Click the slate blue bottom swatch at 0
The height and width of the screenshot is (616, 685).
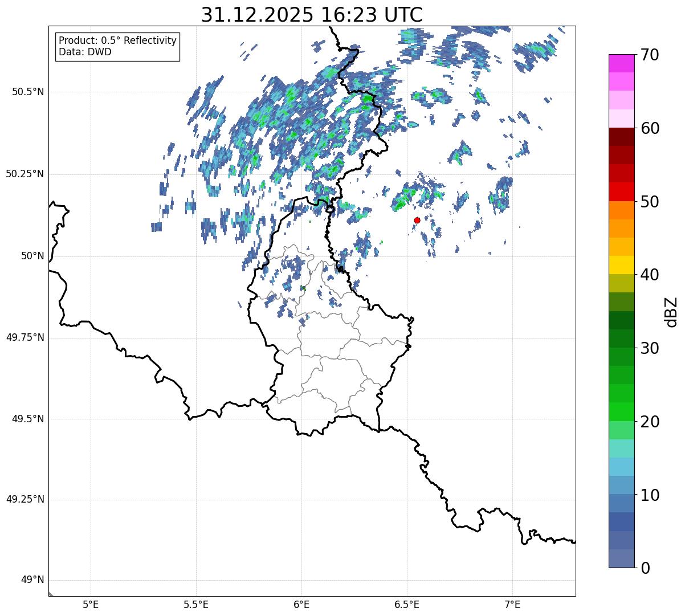pos(621,558)
